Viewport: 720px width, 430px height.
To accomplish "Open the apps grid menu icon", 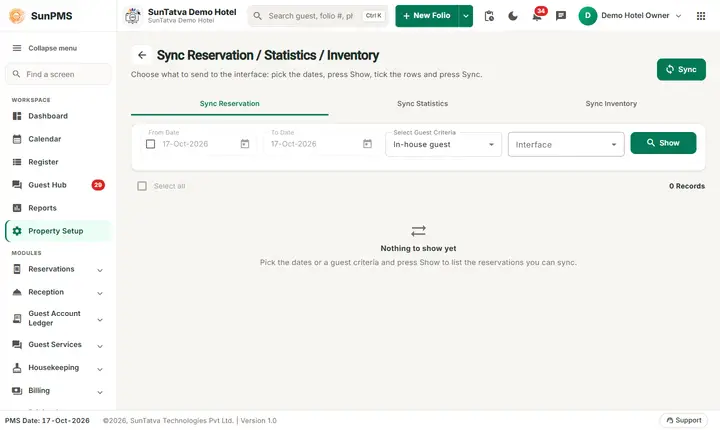I will click(701, 16).
